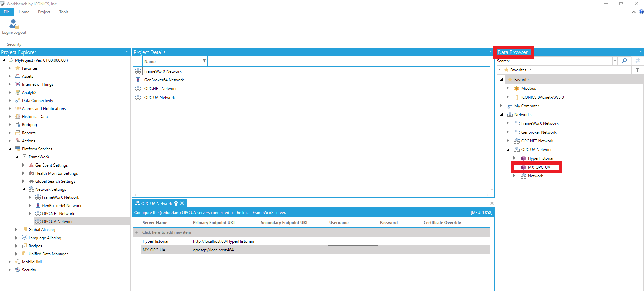
Task: Open the Project Explorer panel dropdown arrow
Action: click(x=127, y=52)
